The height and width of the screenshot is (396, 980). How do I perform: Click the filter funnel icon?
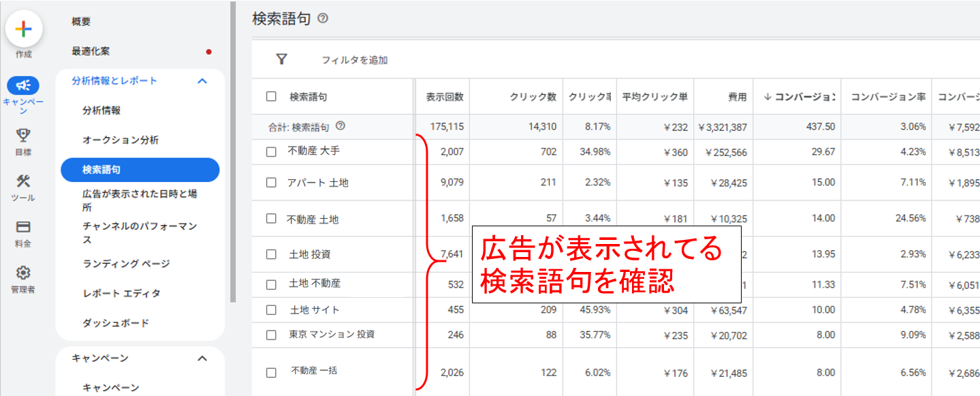click(x=282, y=59)
